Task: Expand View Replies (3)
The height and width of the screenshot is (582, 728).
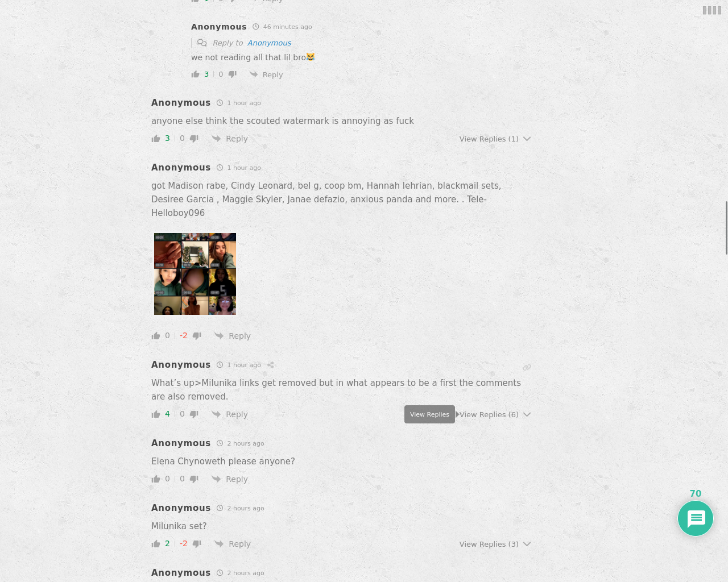Action: coord(495,544)
